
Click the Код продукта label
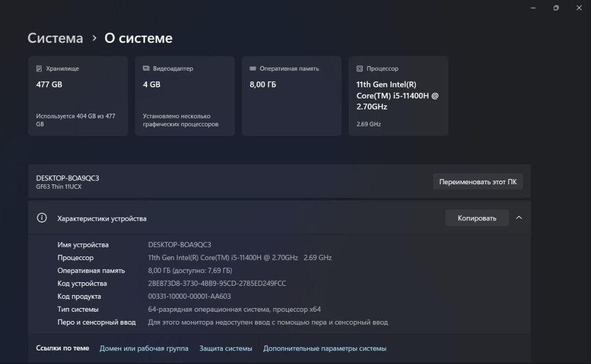(x=79, y=296)
